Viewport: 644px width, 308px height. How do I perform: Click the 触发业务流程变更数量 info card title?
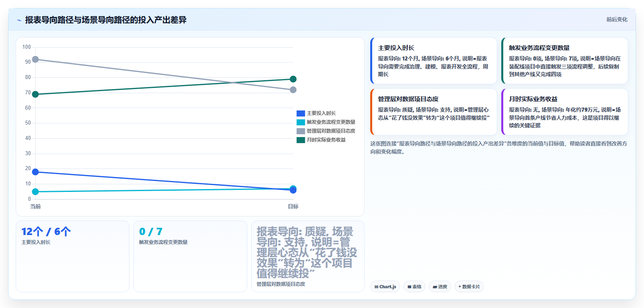539,48
